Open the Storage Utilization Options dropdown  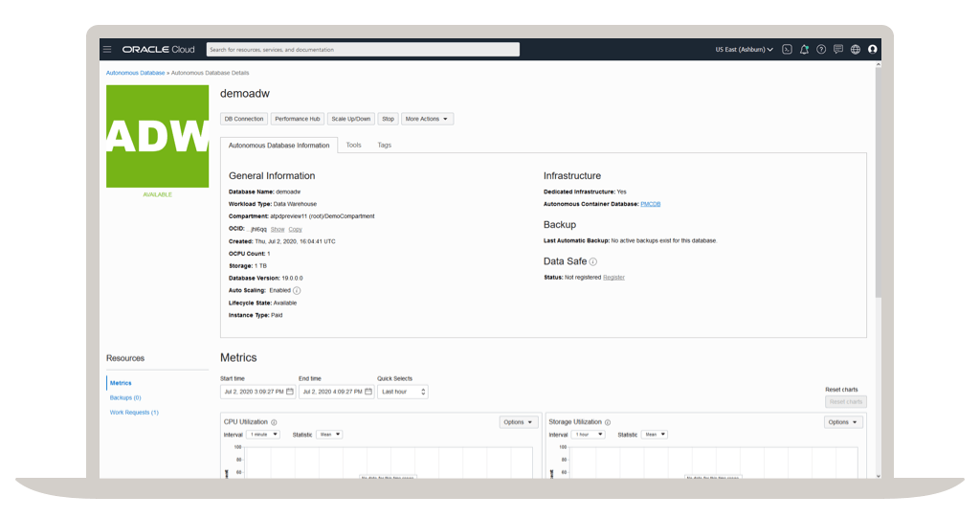pos(843,422)
